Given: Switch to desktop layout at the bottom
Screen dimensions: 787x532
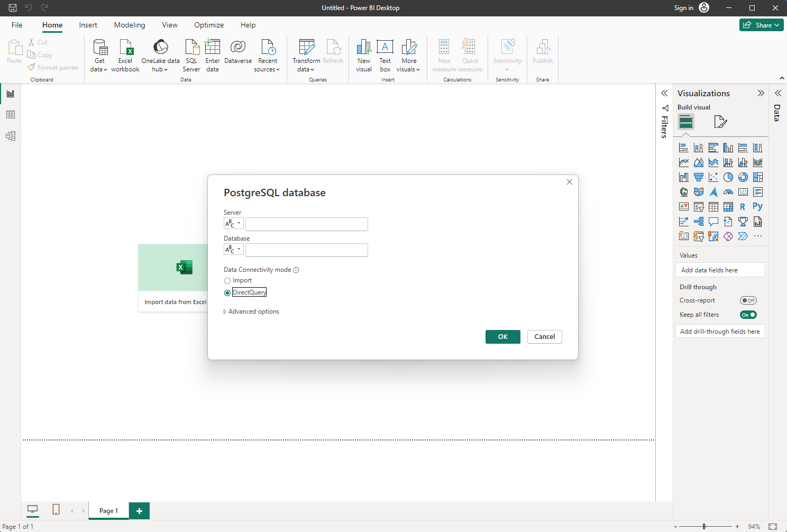Looking at the screenshot, I should click(33, 510).
